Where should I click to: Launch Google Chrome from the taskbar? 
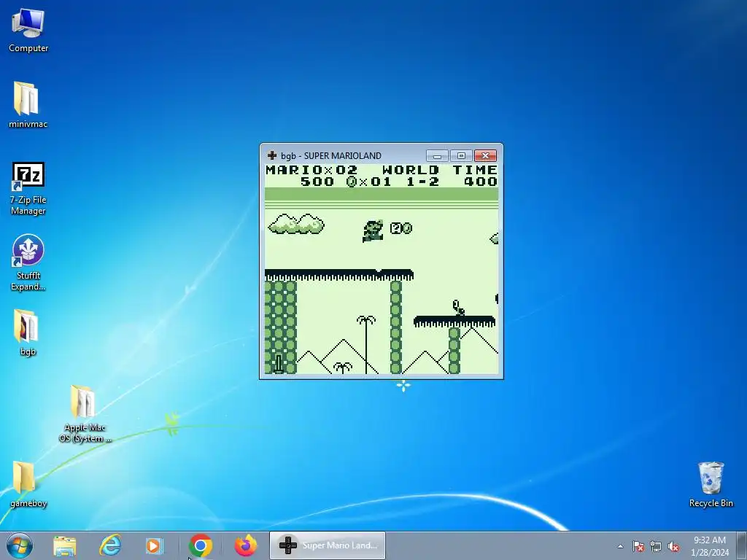point(200,545)
